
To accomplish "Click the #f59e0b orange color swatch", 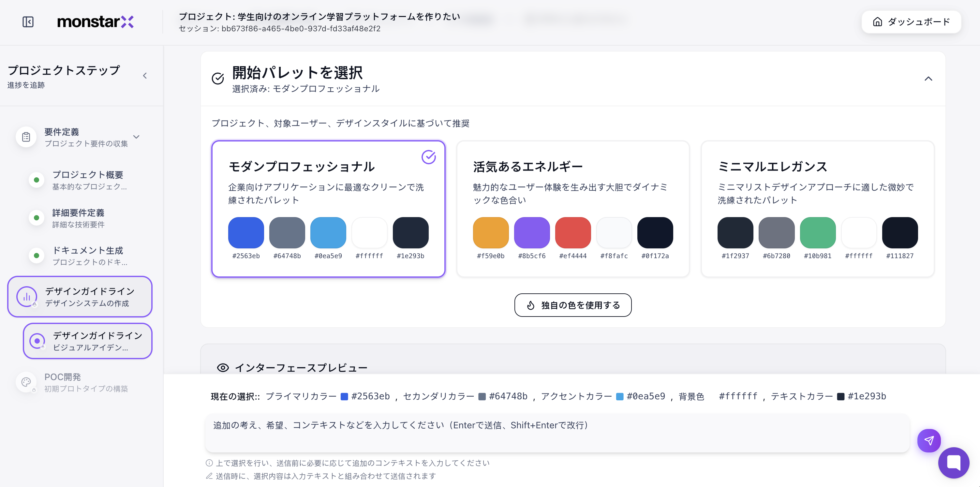I will point(490,232).
